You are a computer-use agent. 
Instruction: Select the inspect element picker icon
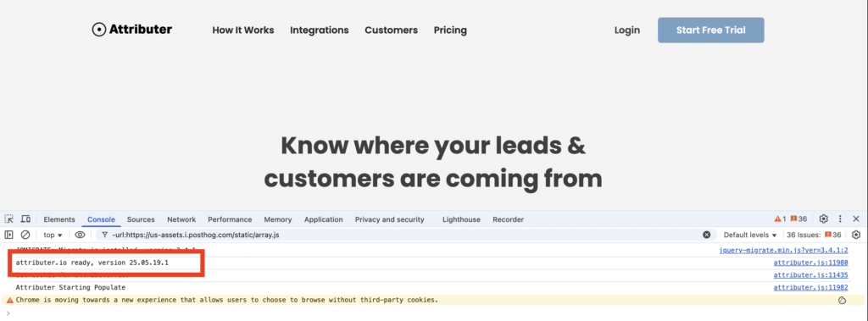click(8, 219)
